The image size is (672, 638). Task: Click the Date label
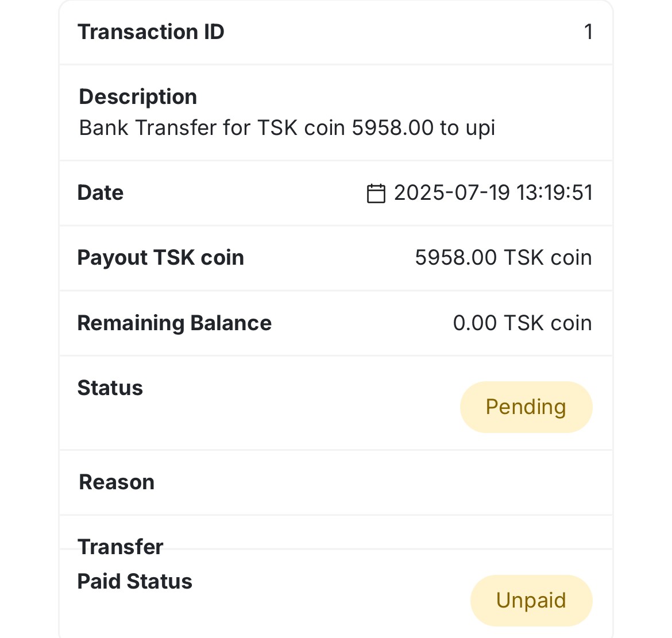(x=101, y=193)
